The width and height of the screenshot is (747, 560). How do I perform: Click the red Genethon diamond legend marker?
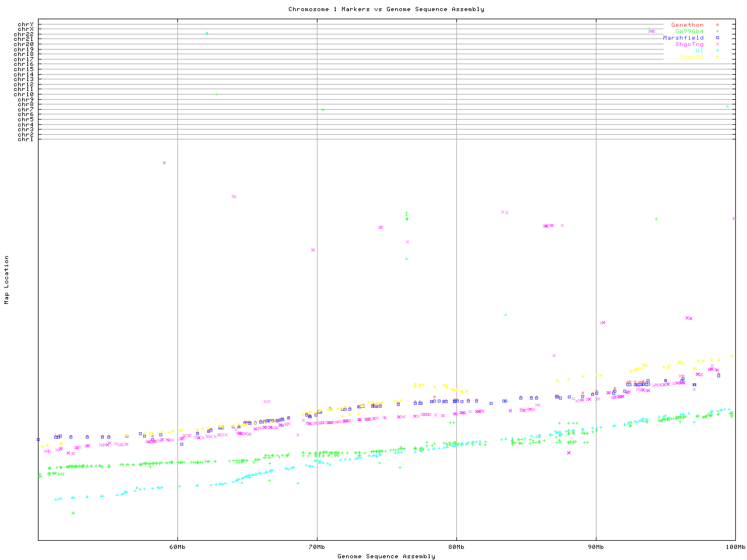click(717, 25)
